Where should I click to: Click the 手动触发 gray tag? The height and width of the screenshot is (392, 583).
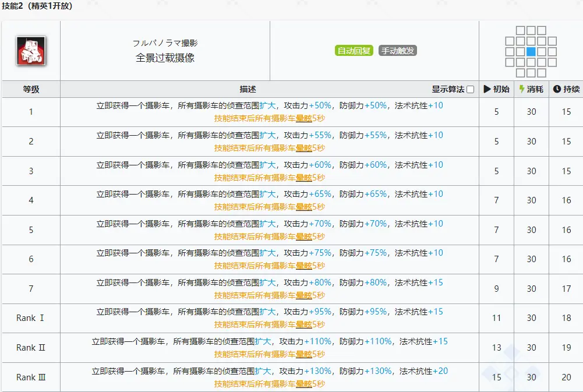397,51
